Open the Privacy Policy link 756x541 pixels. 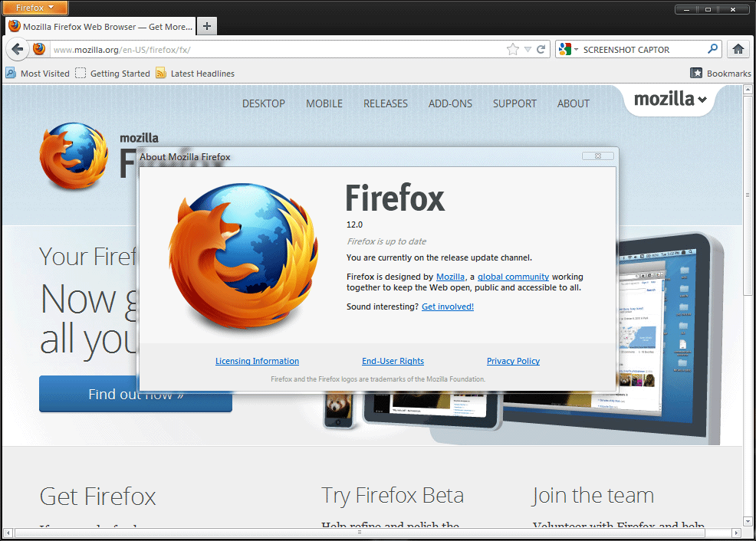click(x=513, y=361)
